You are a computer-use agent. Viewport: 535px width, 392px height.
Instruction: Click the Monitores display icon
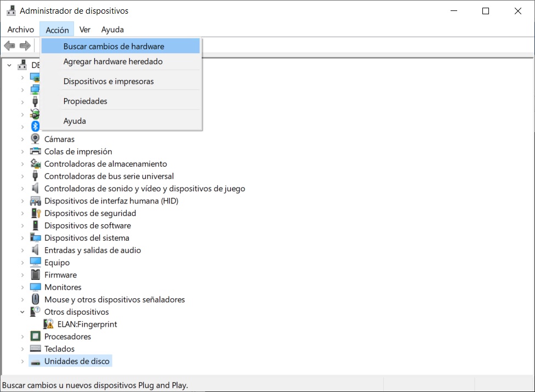(36, 287)
